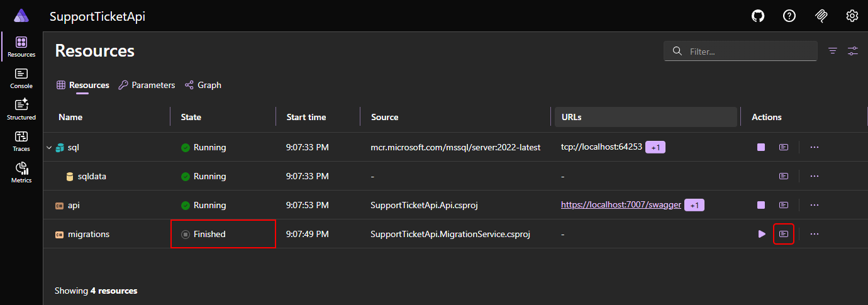Open Structured logs in the sidebar
This screenshot has height=305, width=868.
(x=21, y=110)
